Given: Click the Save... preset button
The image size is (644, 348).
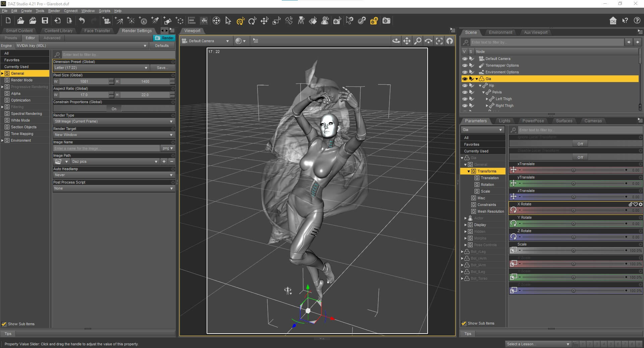Looking at the screenshot, I should coord(162,68).
